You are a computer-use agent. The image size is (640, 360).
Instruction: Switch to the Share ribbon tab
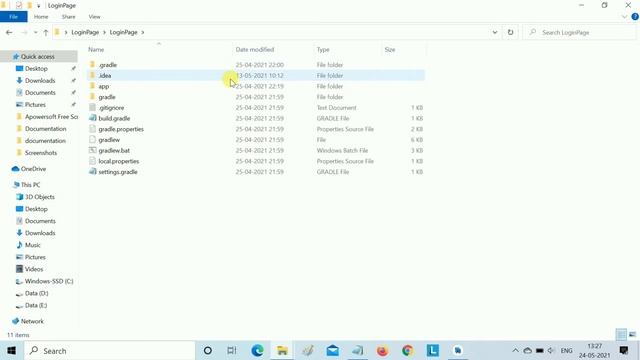[x=68, y=17]
